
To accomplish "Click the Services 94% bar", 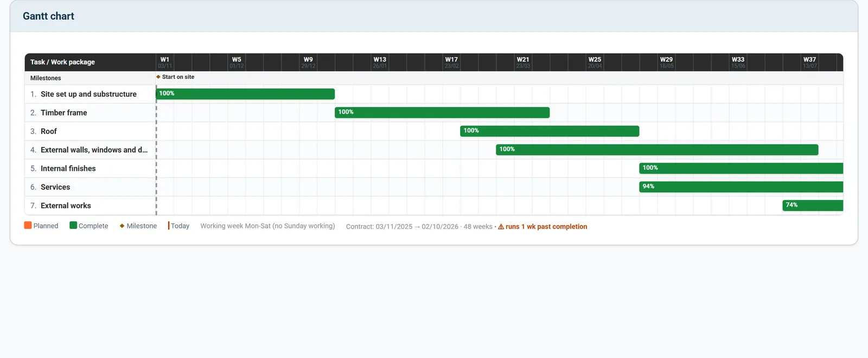I will tap(741, 187).
